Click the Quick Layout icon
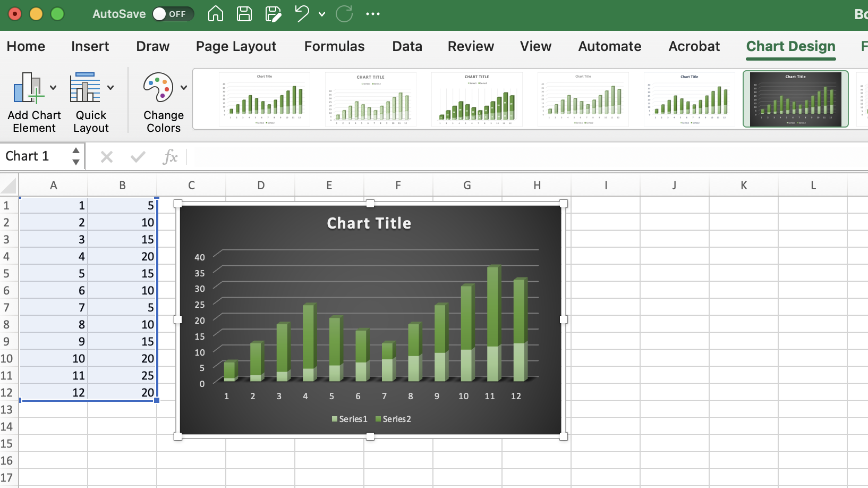The image size is (868, 488). [85, 88]
